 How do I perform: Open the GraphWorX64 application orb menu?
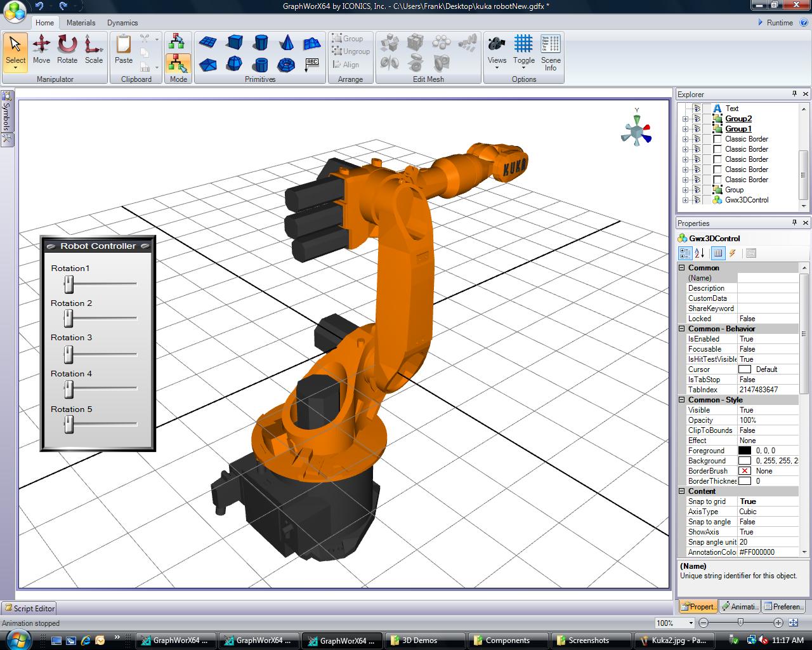(x=15, y=10)
